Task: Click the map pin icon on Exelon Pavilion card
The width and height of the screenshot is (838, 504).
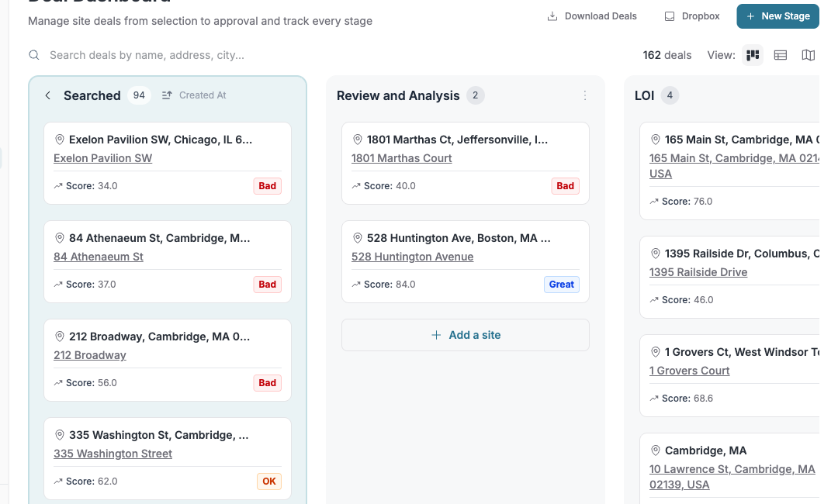Action: point(60,140)
